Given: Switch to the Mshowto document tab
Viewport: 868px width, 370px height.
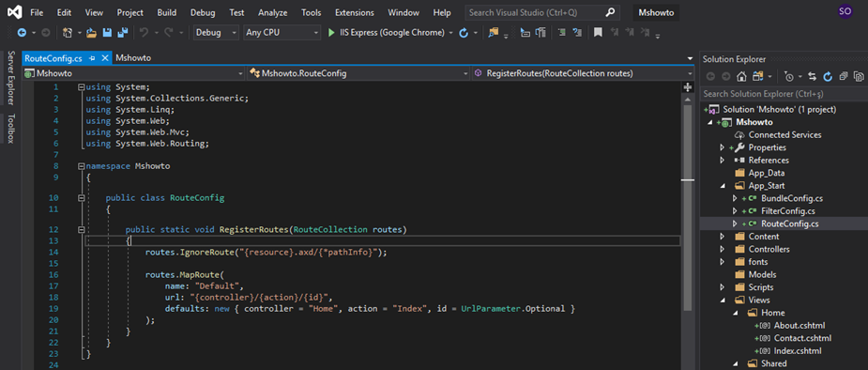Looking at the screenshot, I should (x=133, y=57).
